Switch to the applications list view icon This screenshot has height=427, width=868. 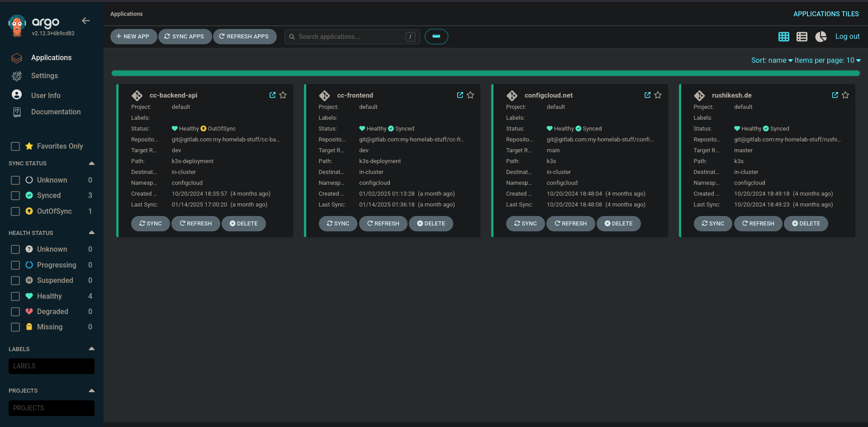[802, 37]
